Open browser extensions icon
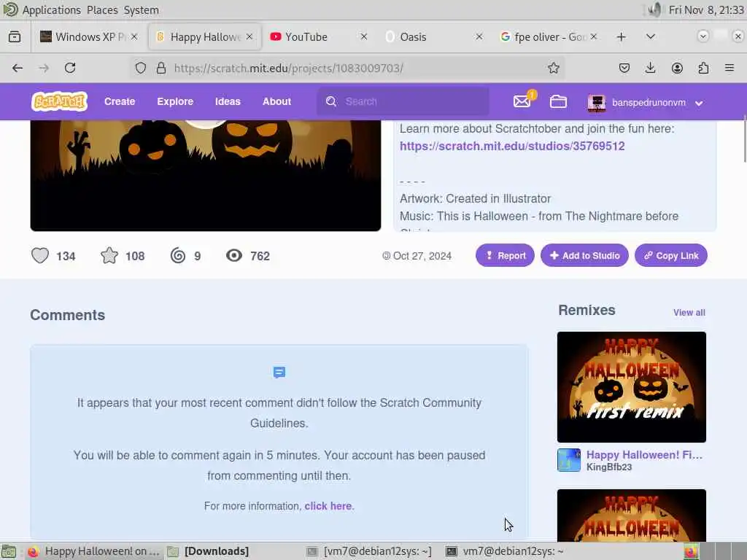Image resolution: width=747 pixels, height=560 pixels. click(x=703, y=68)
